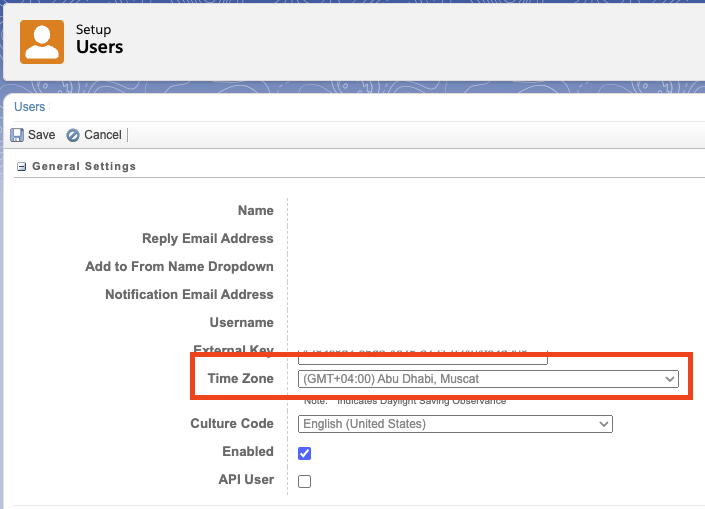Click into the External Key input field
The height and width of the screenshot is (509, 705).
[x=423, y=357]
